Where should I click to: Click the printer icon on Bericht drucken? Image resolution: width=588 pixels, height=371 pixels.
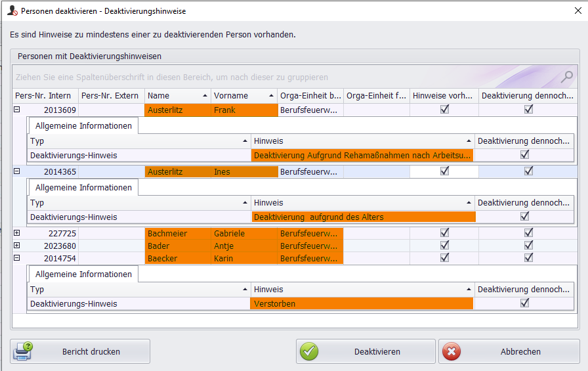(24, 351)
